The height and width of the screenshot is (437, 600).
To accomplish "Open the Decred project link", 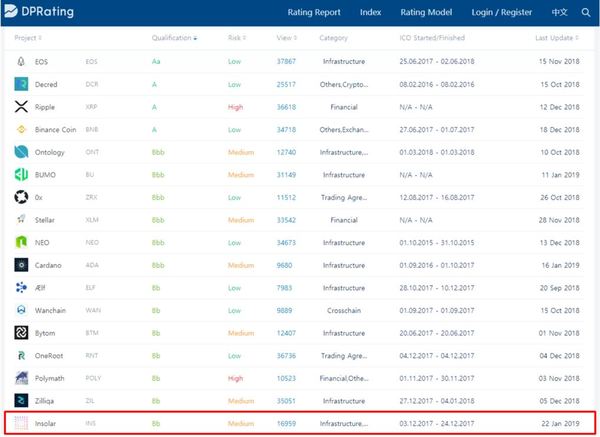I will (x=46, y=84).
